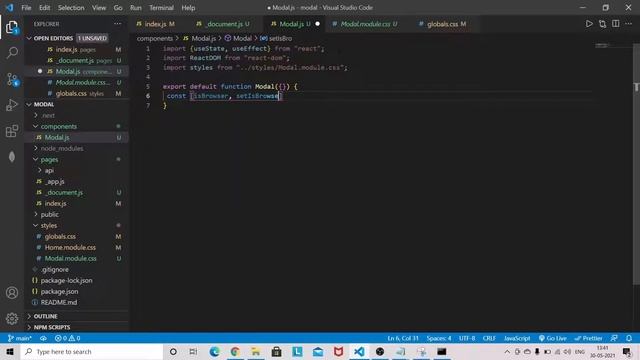Open Chrome from the taskbar
This screenshot has height=360, width=640.
235,351
